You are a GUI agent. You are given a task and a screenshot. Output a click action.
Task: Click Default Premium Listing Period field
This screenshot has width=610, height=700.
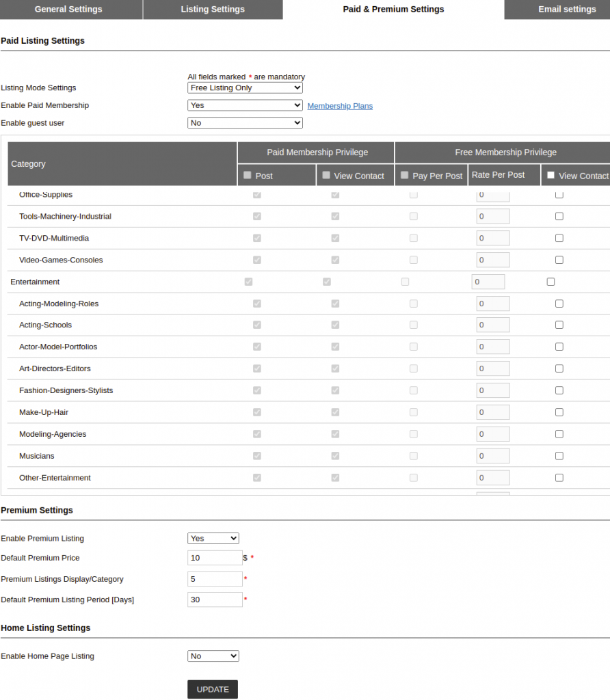point(215,600)
